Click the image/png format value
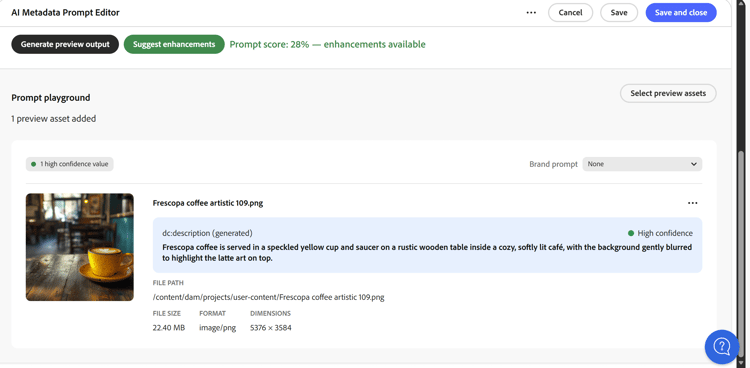 (x=218, y=328)
